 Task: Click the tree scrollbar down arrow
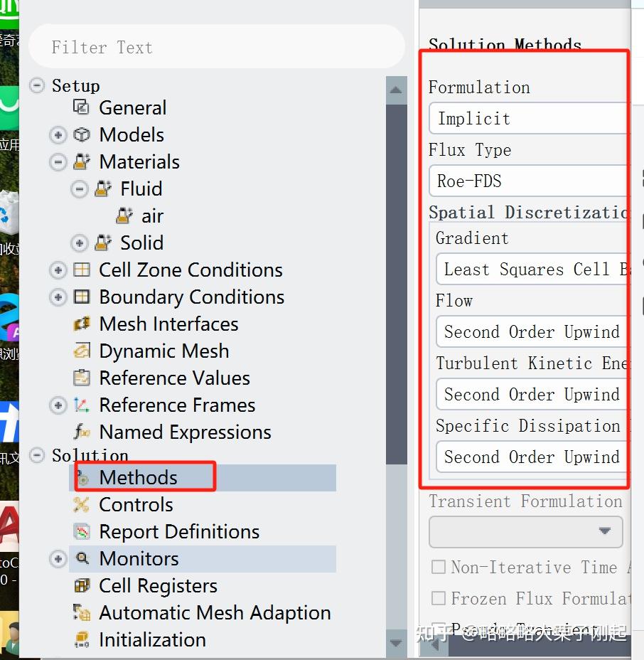coord(396,643)
